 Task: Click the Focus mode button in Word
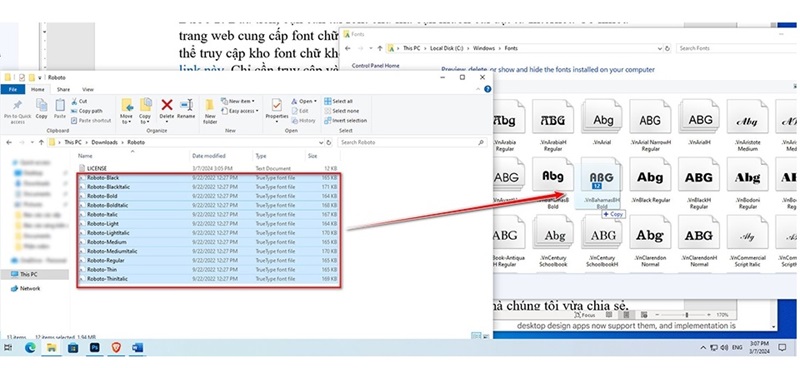[x=584, y=315]
